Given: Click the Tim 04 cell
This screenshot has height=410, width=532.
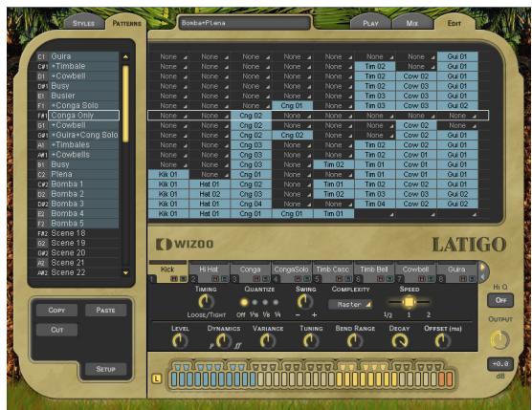Looking at the screenshot, I should [x=375, y=204].
